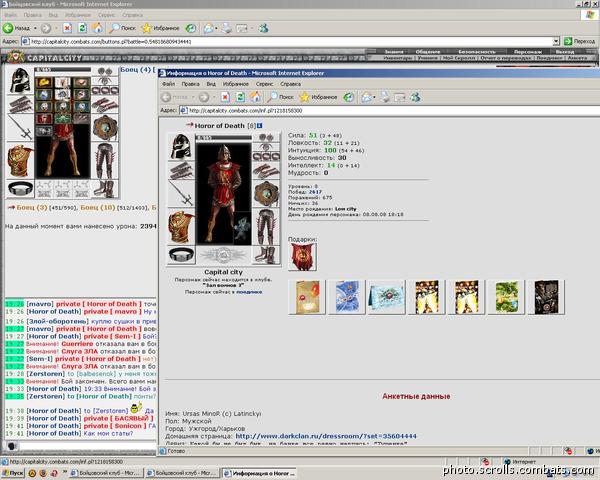
Task: Open Персонаж tab in game header
Action: click(x=528, y=52)
